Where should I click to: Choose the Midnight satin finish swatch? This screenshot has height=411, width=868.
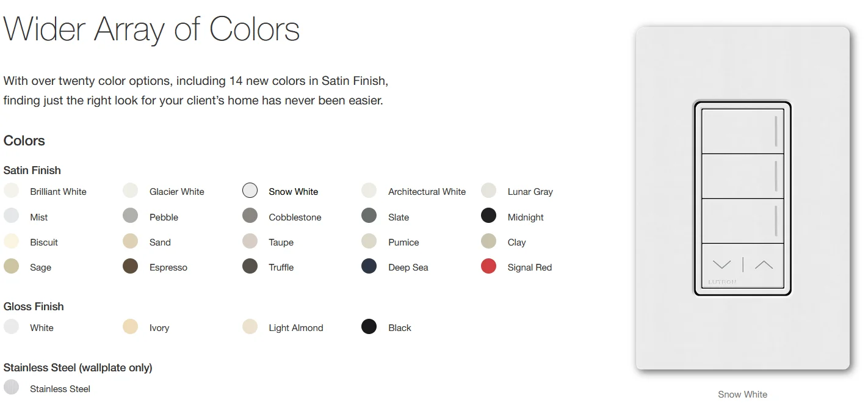pyautogui.click(x=488, y=216)
